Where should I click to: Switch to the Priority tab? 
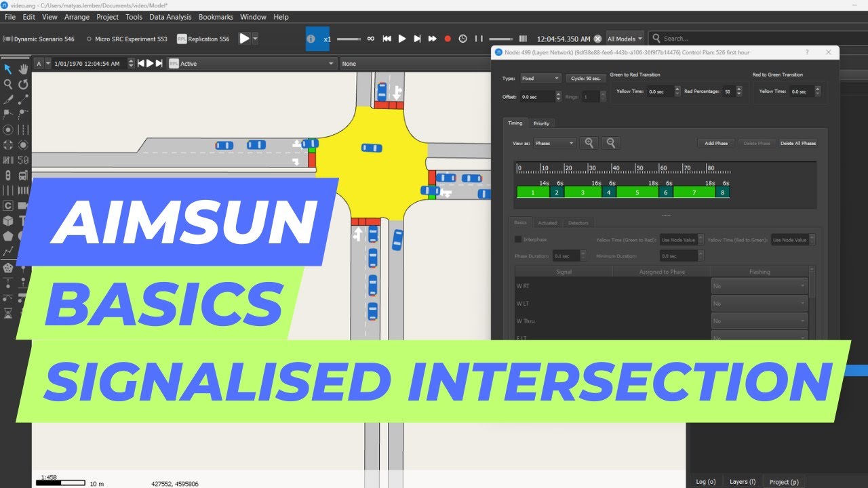541,123
